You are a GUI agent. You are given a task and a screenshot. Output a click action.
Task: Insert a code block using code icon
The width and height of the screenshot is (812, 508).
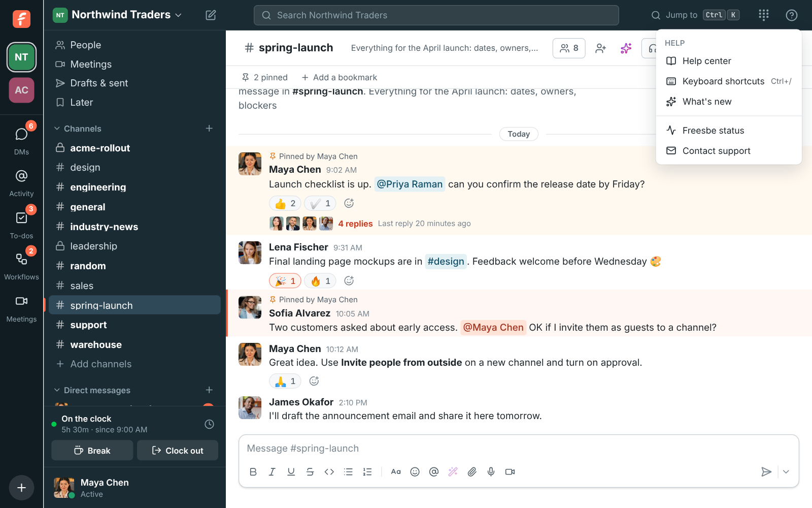tap(329, 472)
